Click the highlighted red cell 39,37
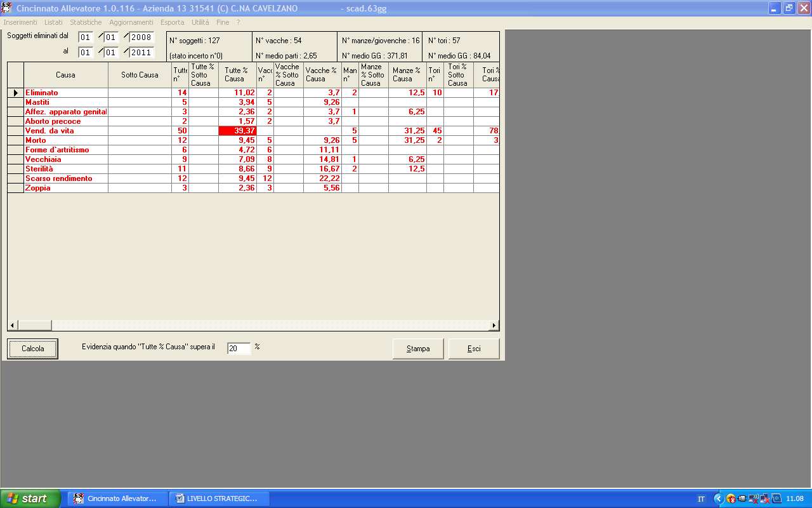The width and height of the screenshot is (812, 508). 237,131
